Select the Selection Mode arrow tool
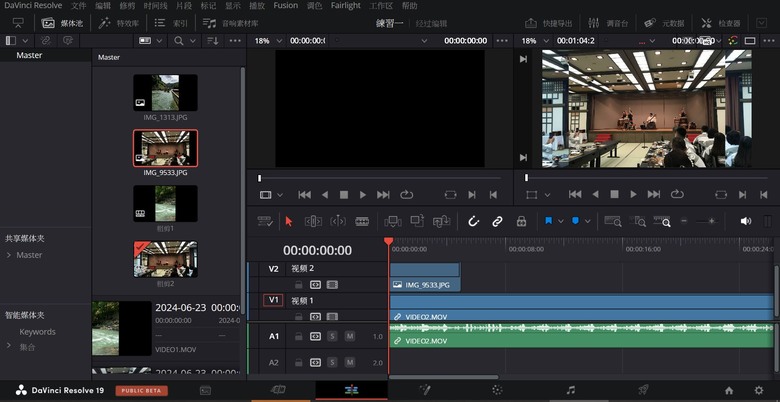This screenshot has width=780, height=402. (289, 221)
